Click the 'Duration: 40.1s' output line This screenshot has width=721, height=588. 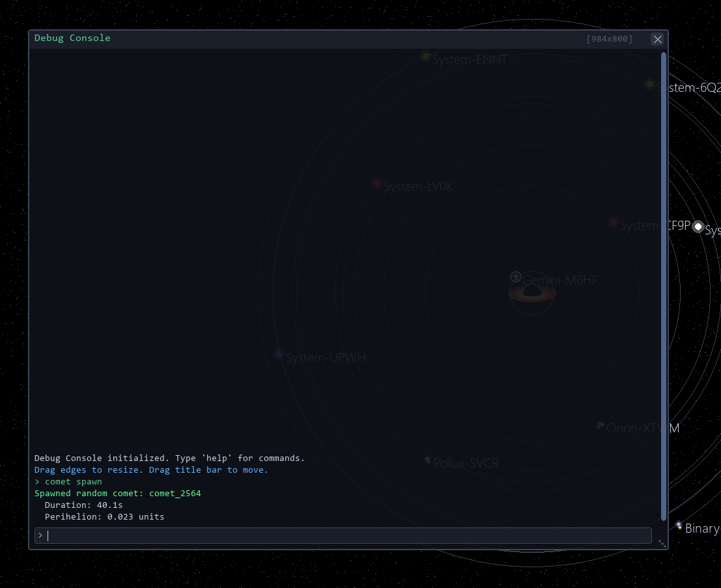(x=83, y=505)
